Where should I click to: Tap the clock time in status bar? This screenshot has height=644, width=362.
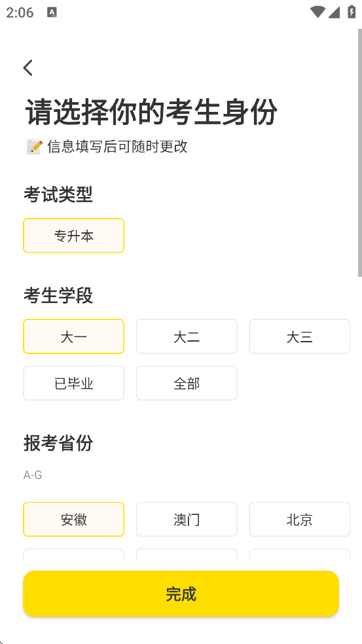tap(20, 12)
